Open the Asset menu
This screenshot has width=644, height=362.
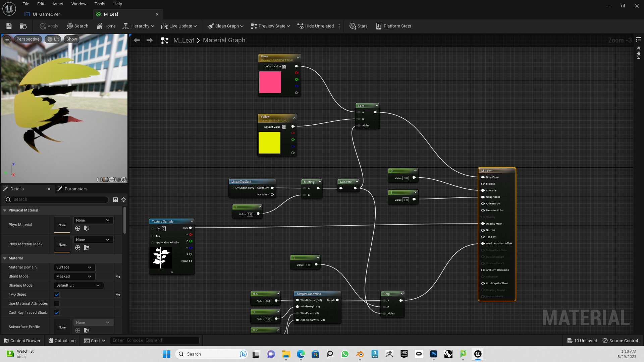click(x=58, y=4)
